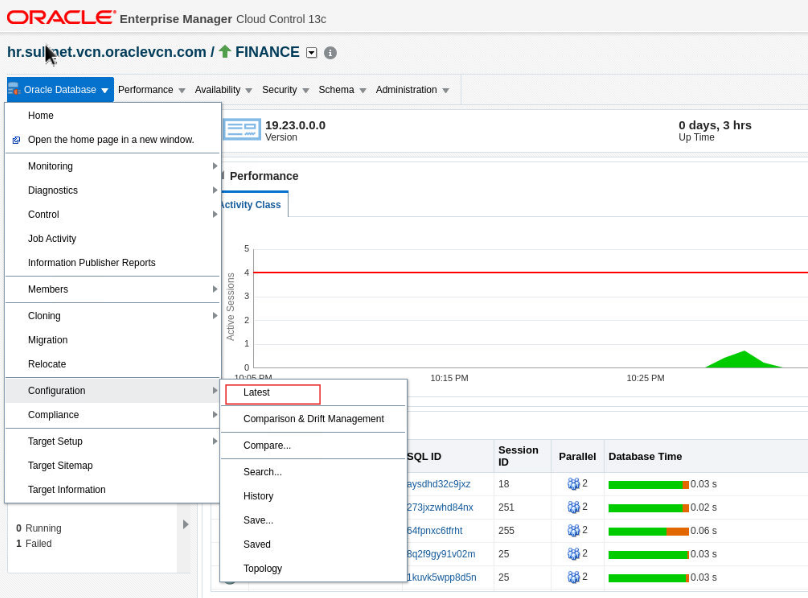Click the target information icon beside FINANCE
The width and height of the screenshot is (808, 598).
coord(330,53)
